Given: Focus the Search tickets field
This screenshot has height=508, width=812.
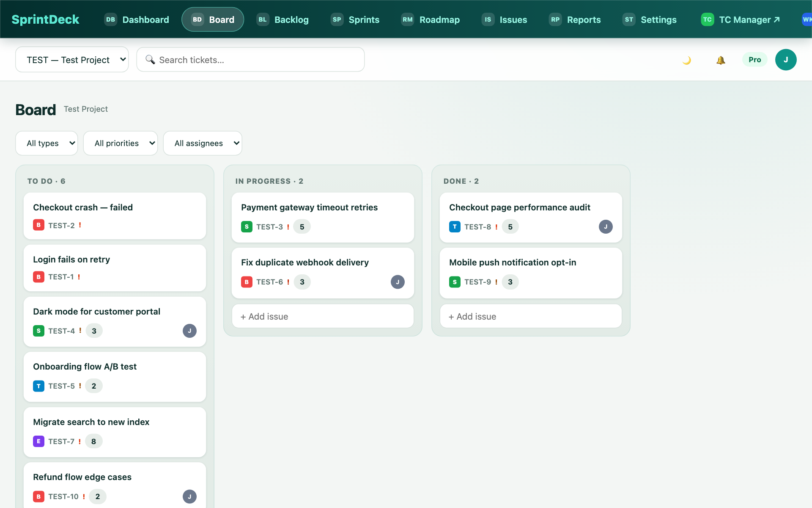Looking at the screenshot, I should click(x=250, y=60).
